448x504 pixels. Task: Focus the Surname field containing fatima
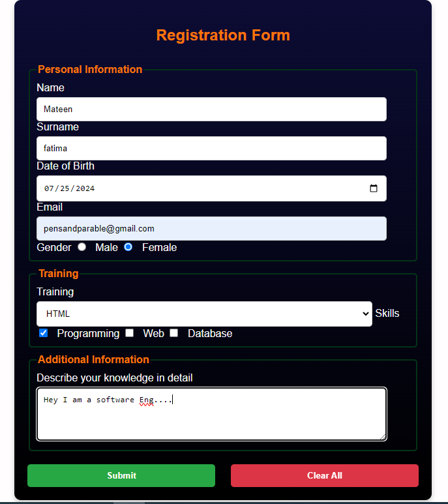click(211, 148)
